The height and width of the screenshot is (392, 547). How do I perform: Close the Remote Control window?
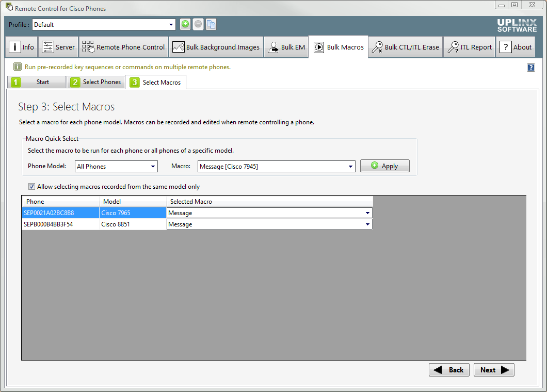[533, 5]
